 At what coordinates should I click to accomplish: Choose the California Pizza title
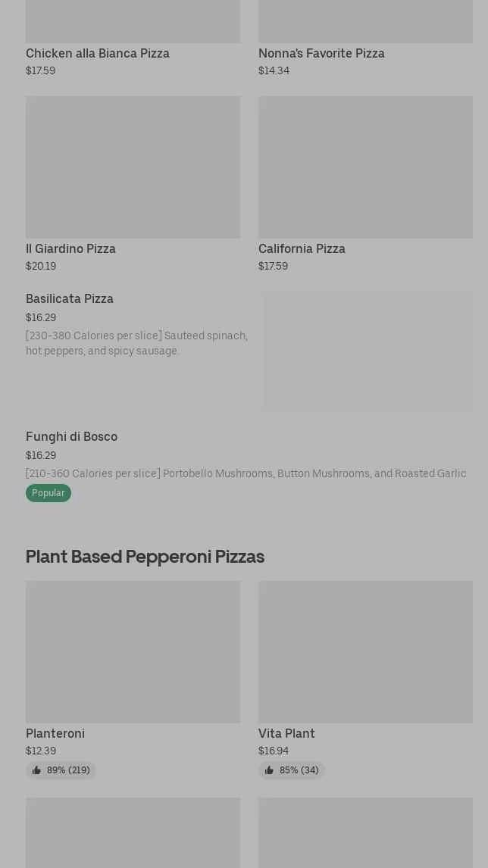coord(302,249)
